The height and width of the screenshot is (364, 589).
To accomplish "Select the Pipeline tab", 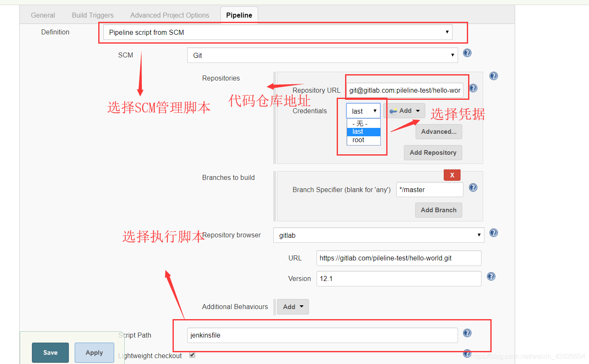I will point(239,15).
